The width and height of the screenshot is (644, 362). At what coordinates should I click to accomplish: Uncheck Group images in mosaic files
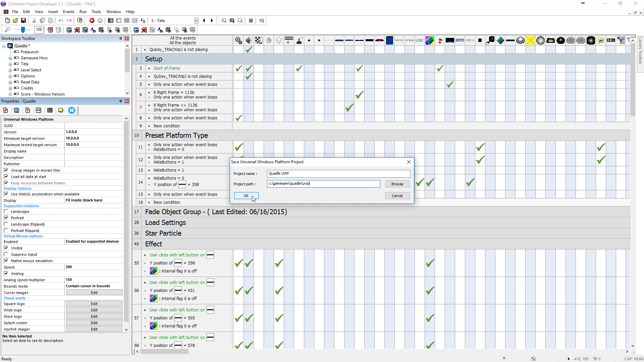pyautogui.click(x=6, y=170)
